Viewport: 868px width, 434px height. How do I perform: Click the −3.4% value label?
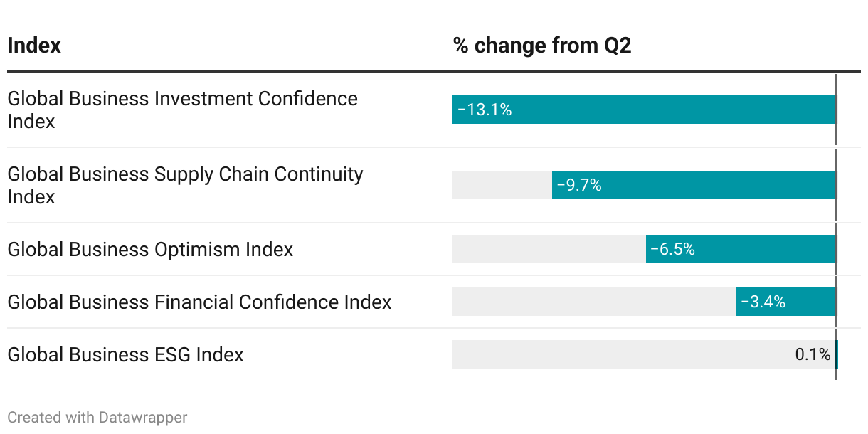tap(763, 302)
